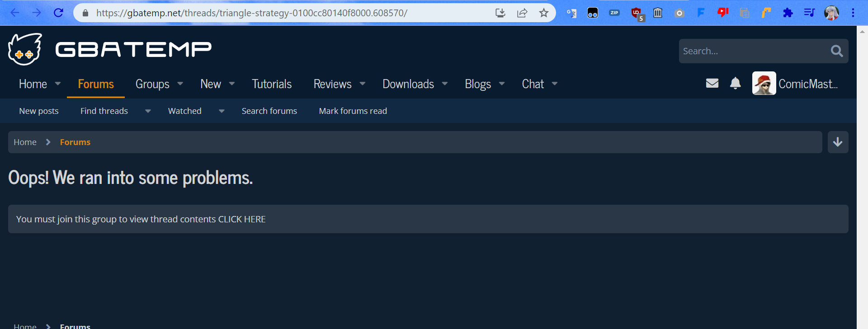Click the GBAtemp mascot logo

(x=25, y=49)
